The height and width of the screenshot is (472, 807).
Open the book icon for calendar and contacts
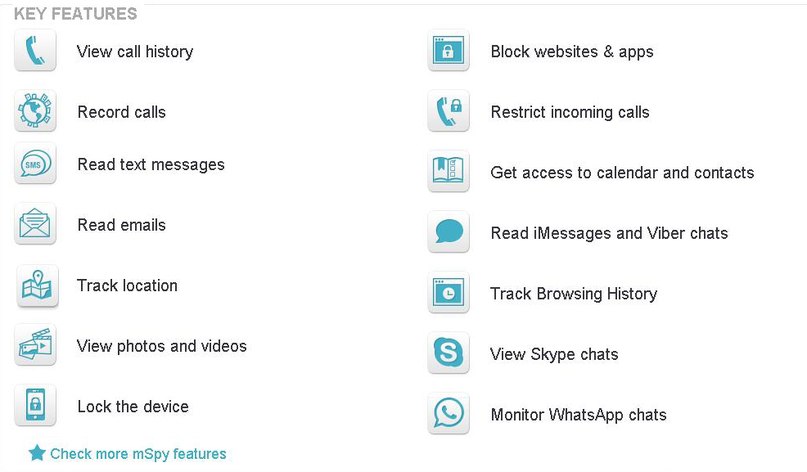448,171
